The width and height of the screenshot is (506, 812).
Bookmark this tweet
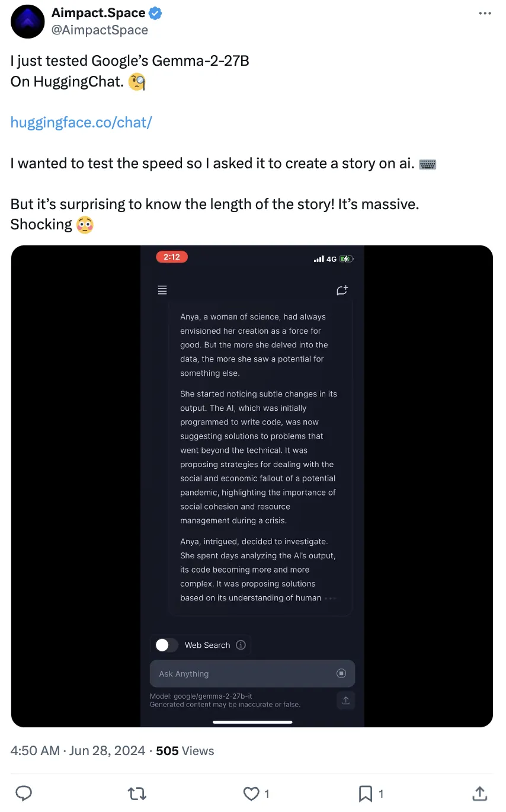pos(366,793)
